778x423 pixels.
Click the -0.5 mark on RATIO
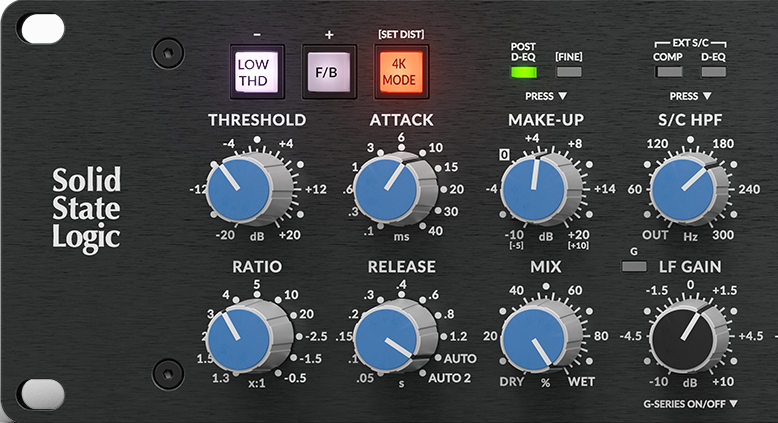[x=296, y=378]
